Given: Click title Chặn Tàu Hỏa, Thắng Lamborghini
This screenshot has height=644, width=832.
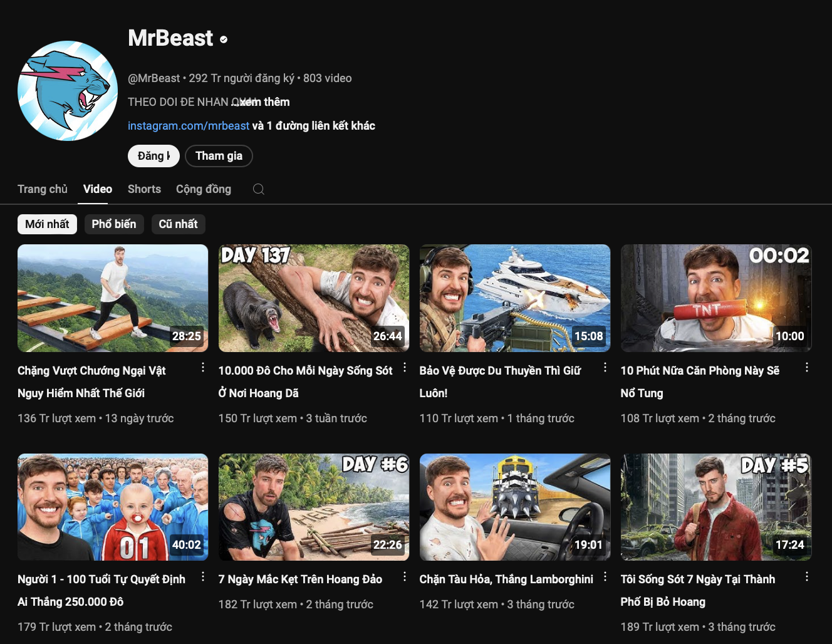Looking at the screenshot, I should [506, 579].
